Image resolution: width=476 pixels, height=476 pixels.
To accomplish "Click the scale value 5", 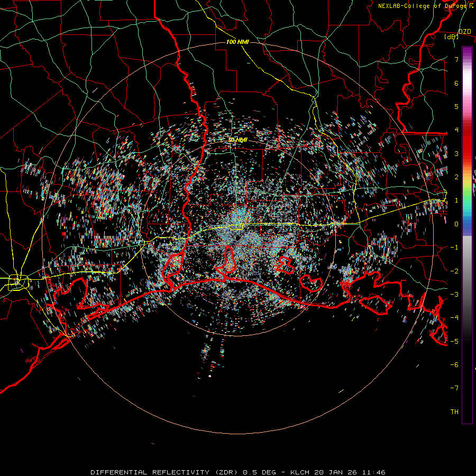I will (456, 106).
